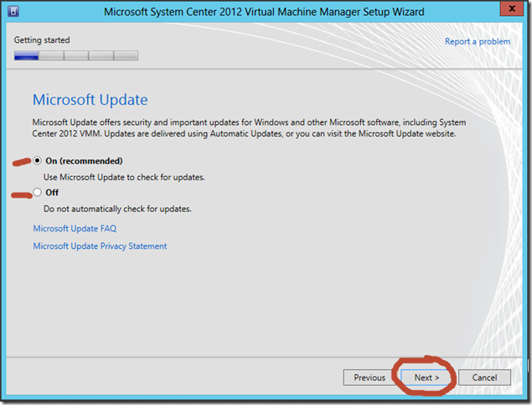Image resolution: width=532 pixels, height=405 pixels.
Task: Click the "Off" option label text
Action: tap(52, 193)
